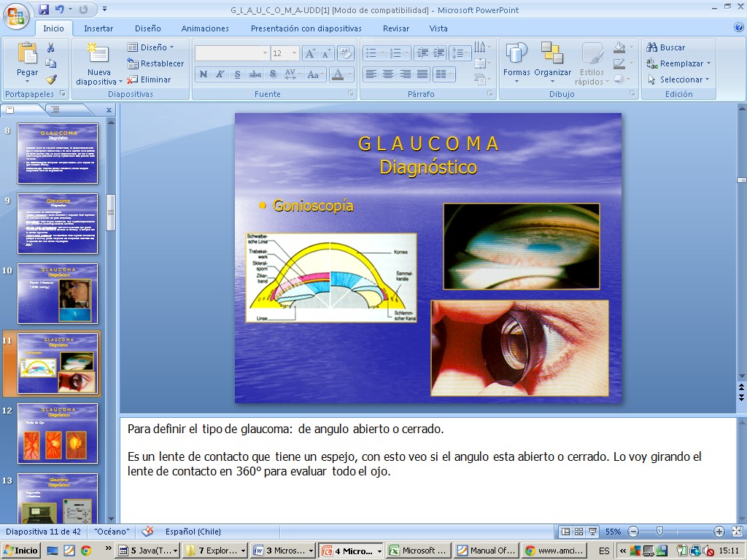Switch to slide sorter view
This screenshot has height=560, width=747.
click(578, 532)
